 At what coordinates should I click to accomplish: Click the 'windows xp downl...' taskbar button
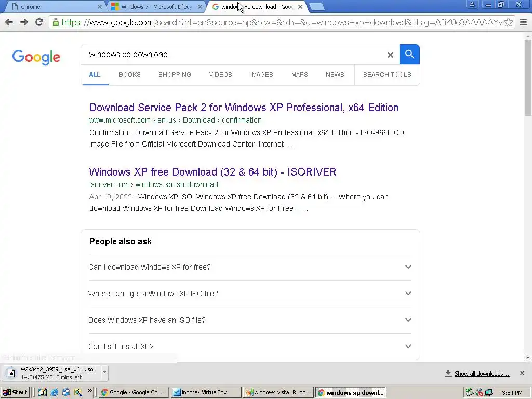pos(351,393)
